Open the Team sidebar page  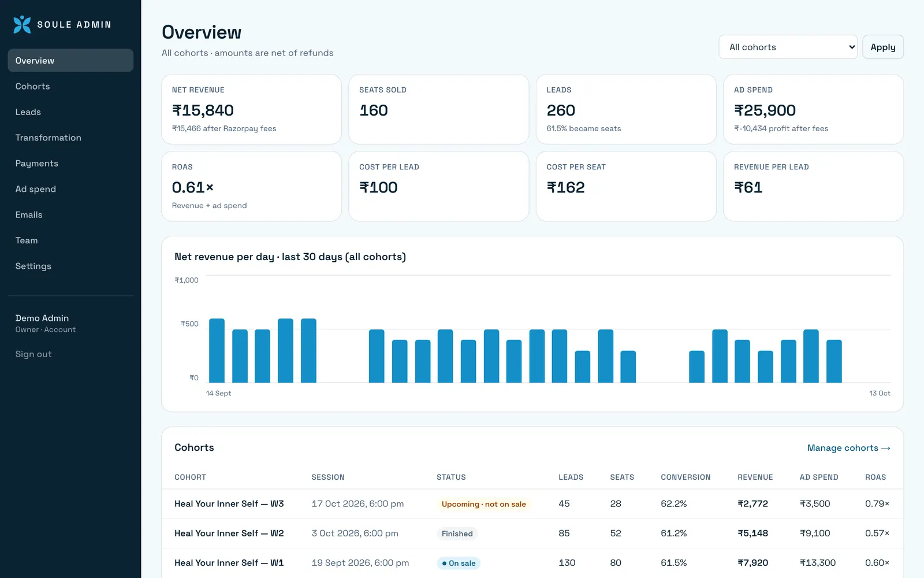70,240
